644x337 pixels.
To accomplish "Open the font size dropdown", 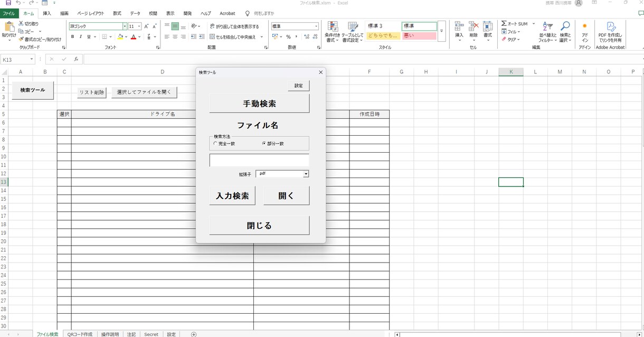I will [139, 26].
